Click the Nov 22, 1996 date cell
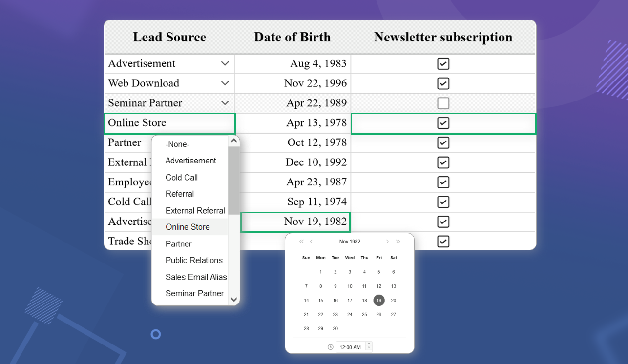The image size is (628, 364). [x=293, y=83]
